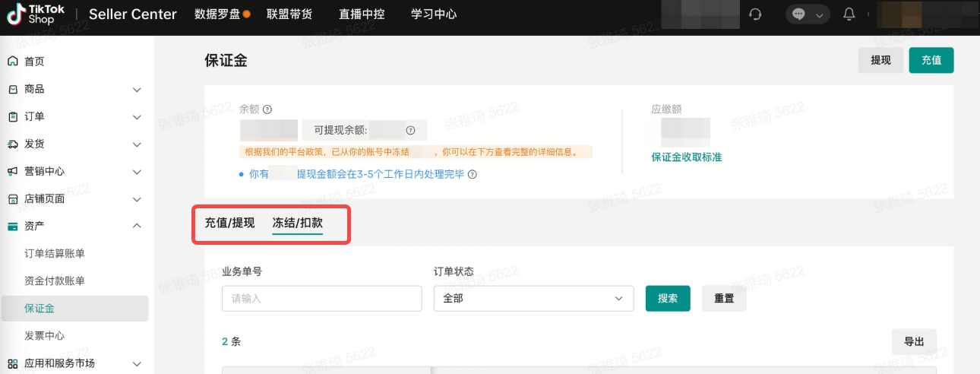Expand the 应用和服务市场 menu chevron

tap(137, 363)
